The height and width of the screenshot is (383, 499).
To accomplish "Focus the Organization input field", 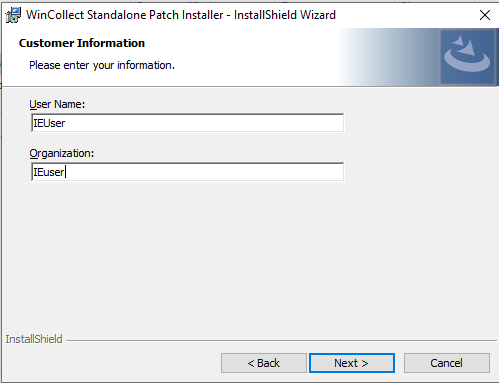I will [x=187, y=172].
